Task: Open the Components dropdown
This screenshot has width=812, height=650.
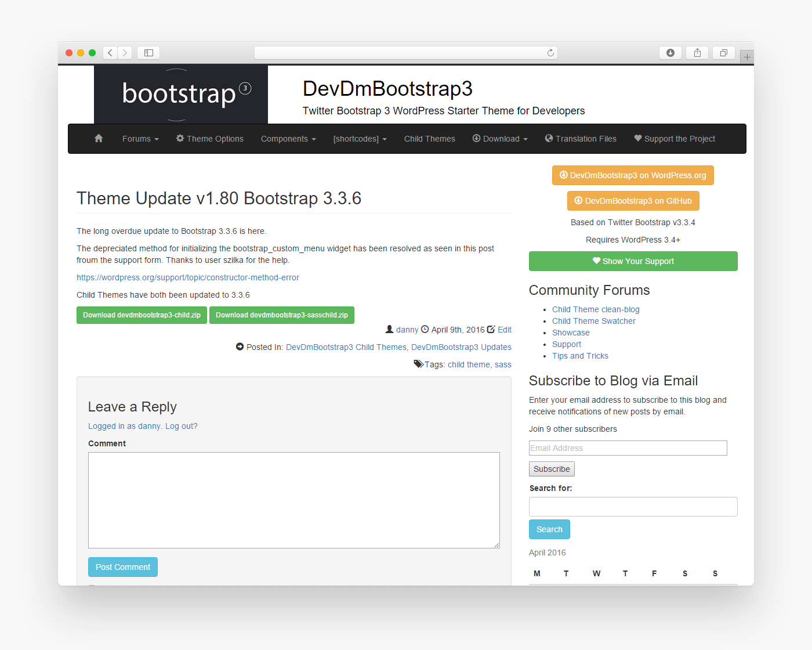Action: coord(288,138)
